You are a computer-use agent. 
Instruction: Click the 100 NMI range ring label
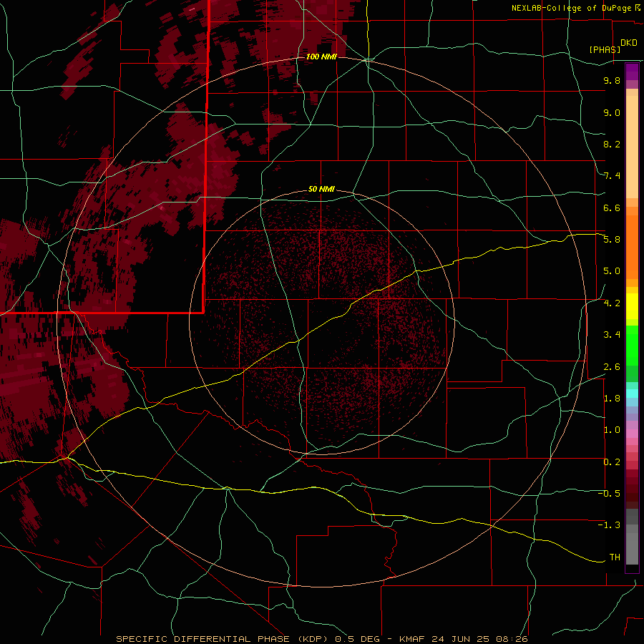click(321, 57)
